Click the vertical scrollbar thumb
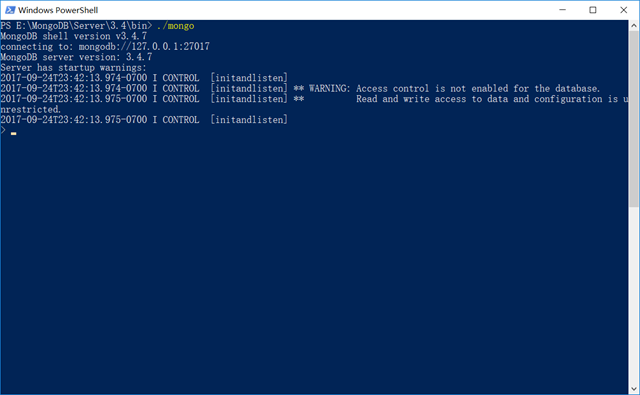Screen dimensions: 640x395 (633, 119)
